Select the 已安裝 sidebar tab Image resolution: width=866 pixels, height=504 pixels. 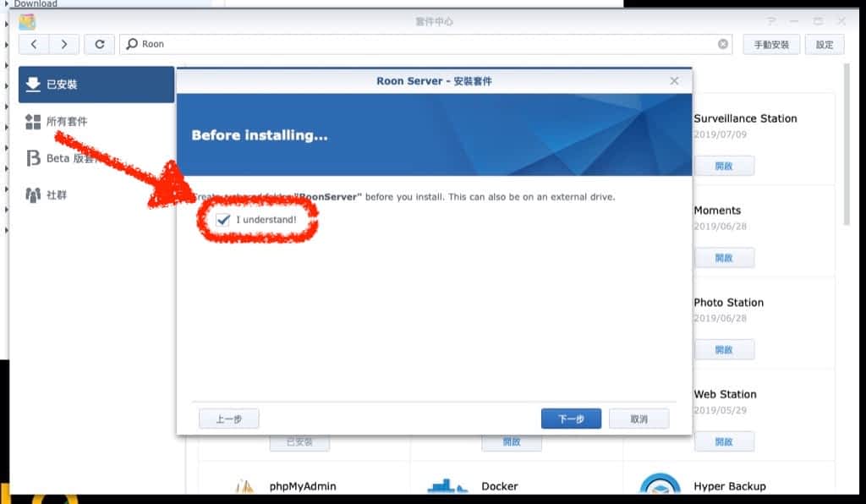[x=96, y=85]
